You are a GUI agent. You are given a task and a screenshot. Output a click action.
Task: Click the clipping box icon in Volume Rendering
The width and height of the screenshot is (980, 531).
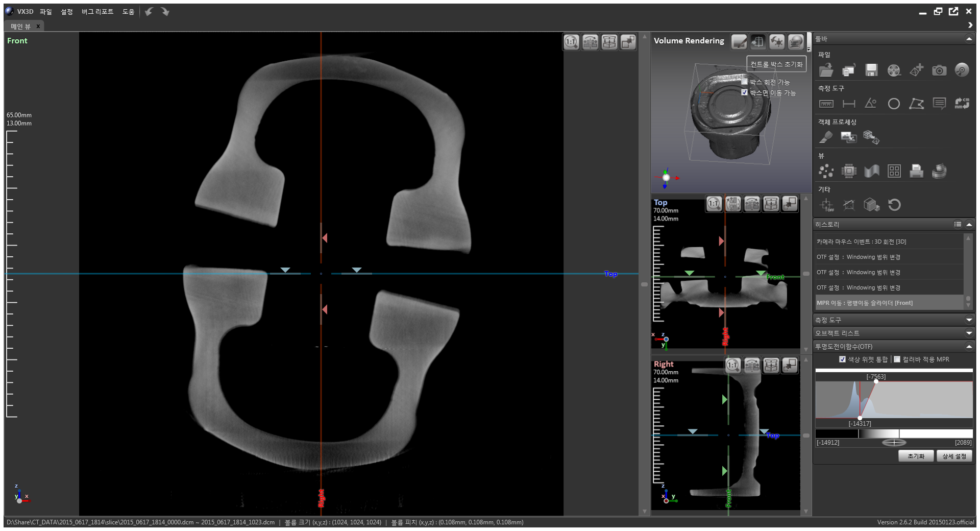pos(757,42)
